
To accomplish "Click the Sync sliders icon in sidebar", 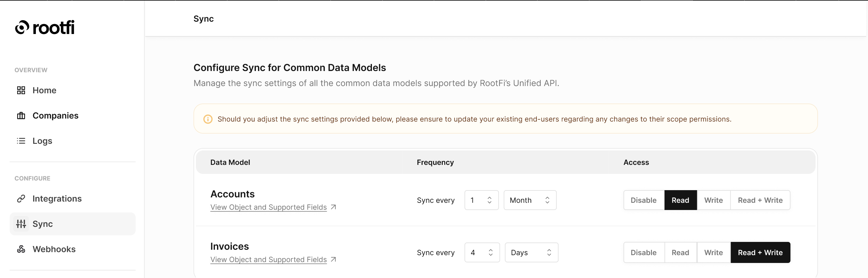I will point(21,224).
